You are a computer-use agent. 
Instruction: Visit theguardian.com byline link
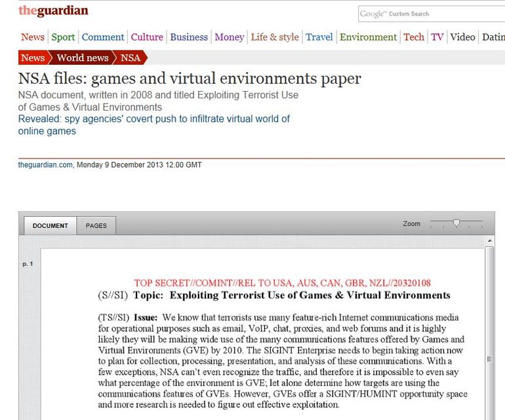click(45, 165)
